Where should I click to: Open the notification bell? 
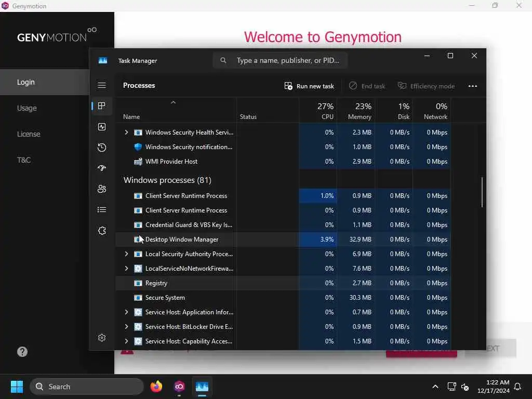pos(517,387)
